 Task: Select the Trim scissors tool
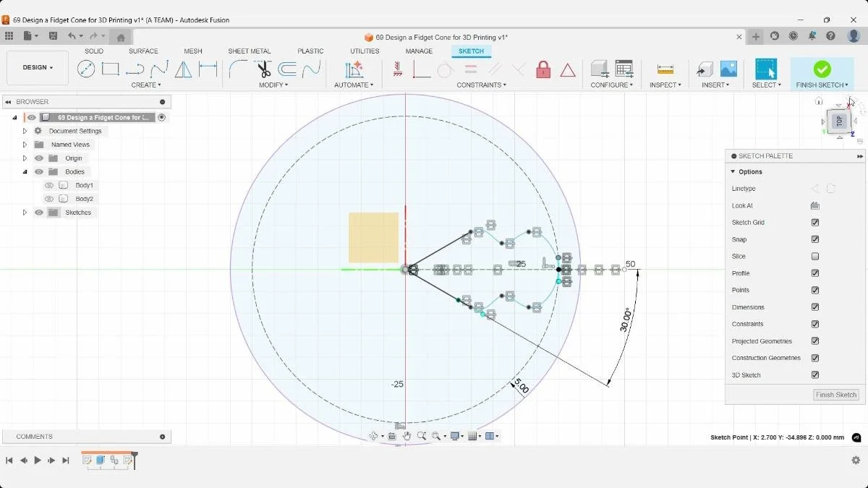263,69
